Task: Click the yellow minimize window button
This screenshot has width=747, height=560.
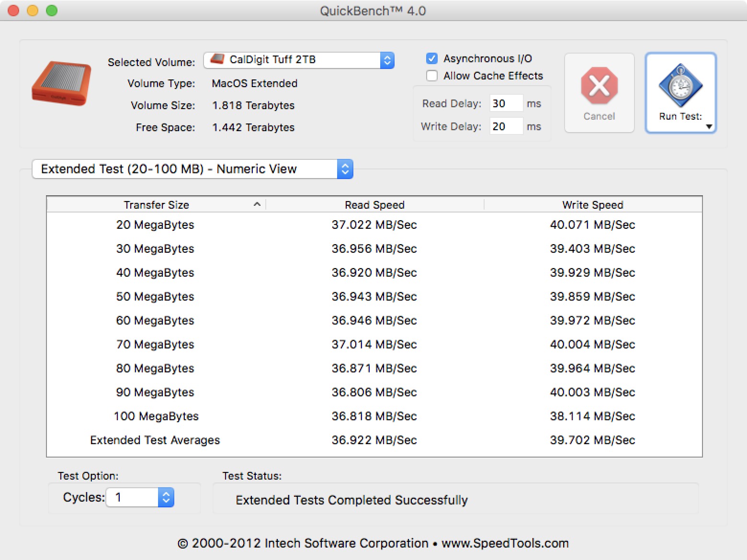Action: [x=33, y=11]
